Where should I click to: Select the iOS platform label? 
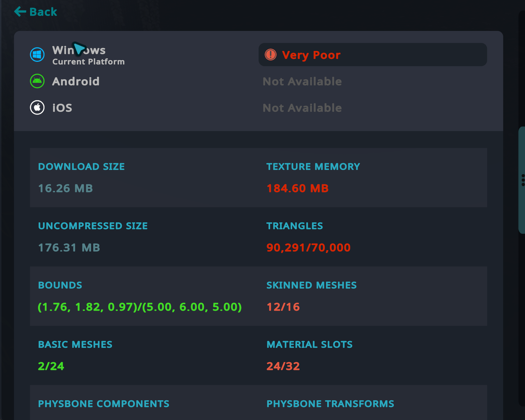[62, 108]
